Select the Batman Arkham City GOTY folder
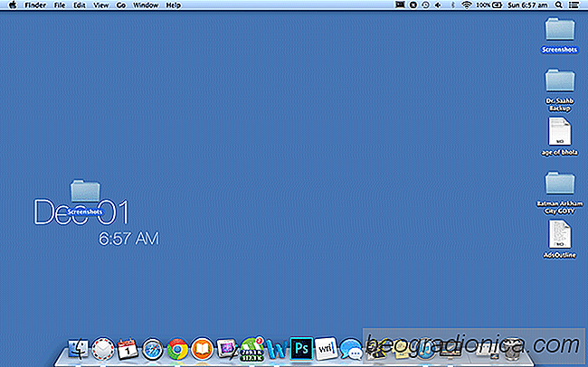The image size is (588, 367). click(559, 193)
